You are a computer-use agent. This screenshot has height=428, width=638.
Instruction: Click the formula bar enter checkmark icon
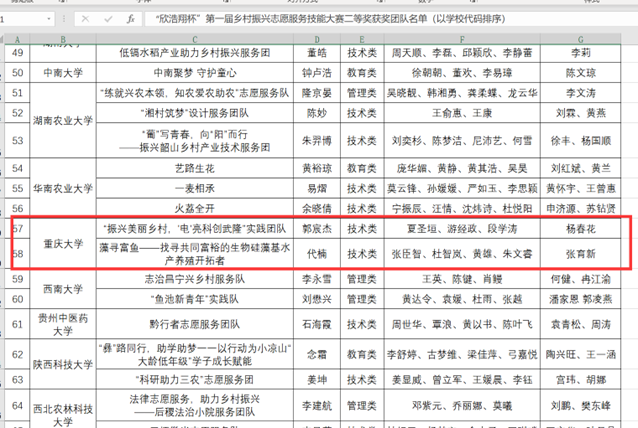point(107,19)
